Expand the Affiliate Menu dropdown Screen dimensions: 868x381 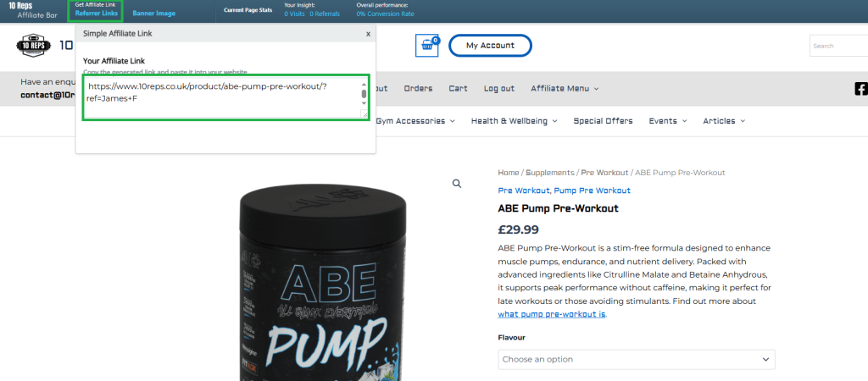pyautogui.click(x=565, y=88)
